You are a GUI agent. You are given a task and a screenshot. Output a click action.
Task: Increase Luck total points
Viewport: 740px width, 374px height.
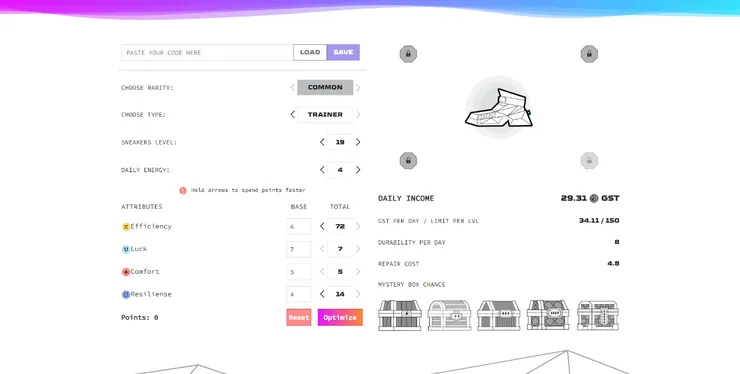click(x=358, y=249)
